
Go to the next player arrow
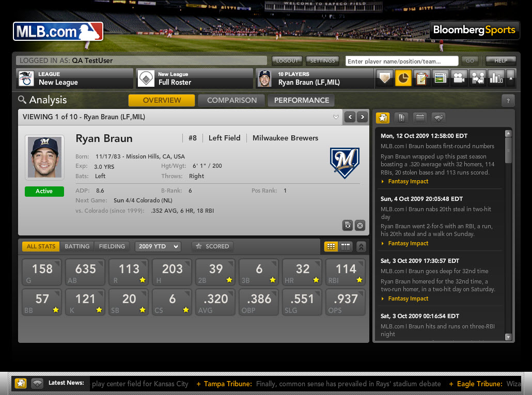coord(363,117)
